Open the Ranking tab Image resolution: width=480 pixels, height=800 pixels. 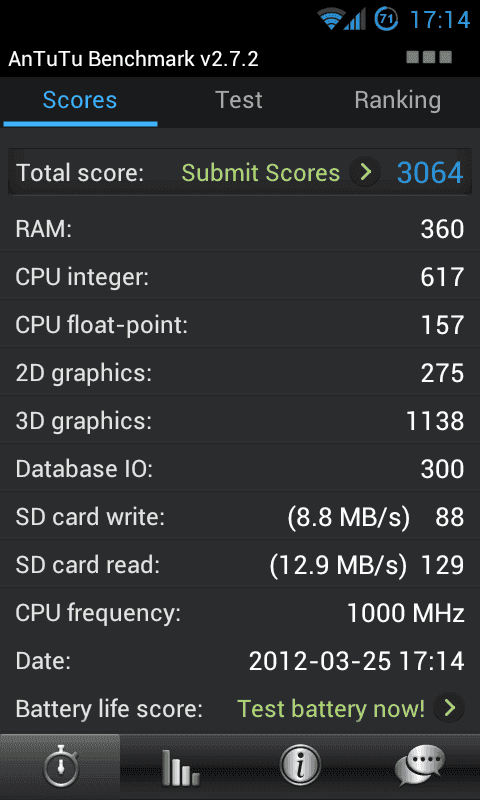398,101
